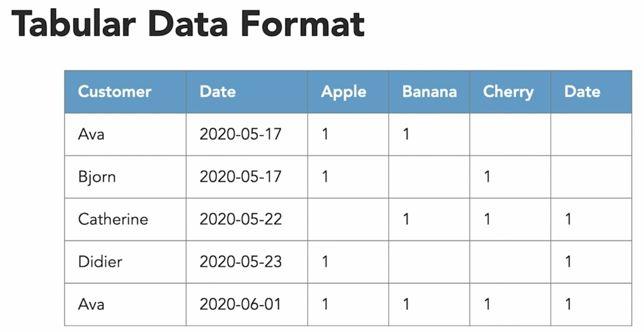The image size is (644, 332).
Task: Click the Ava cell dated 2020-06-01
Action: pyautogui.click(x=91, y=305)
